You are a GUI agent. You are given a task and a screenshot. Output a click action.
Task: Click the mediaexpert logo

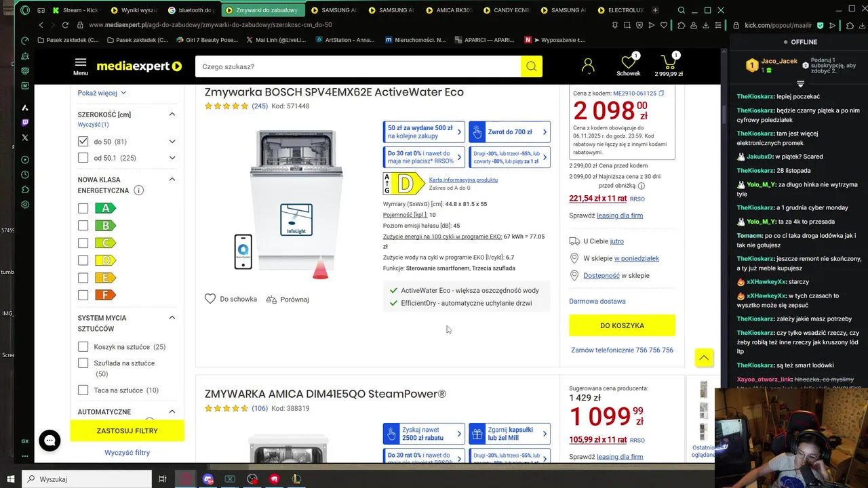(x=139, y=66)
